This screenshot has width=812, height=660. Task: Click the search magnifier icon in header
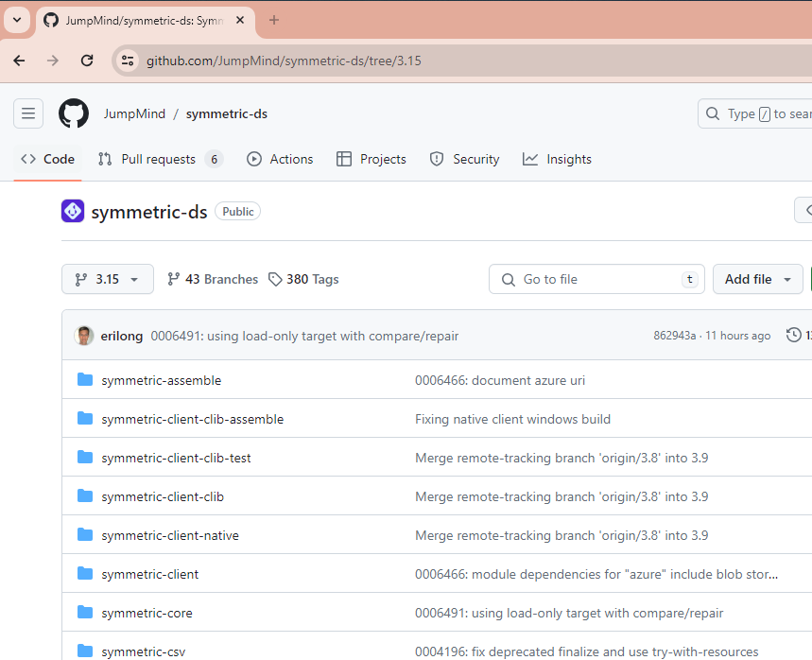[x=713, y=113]
